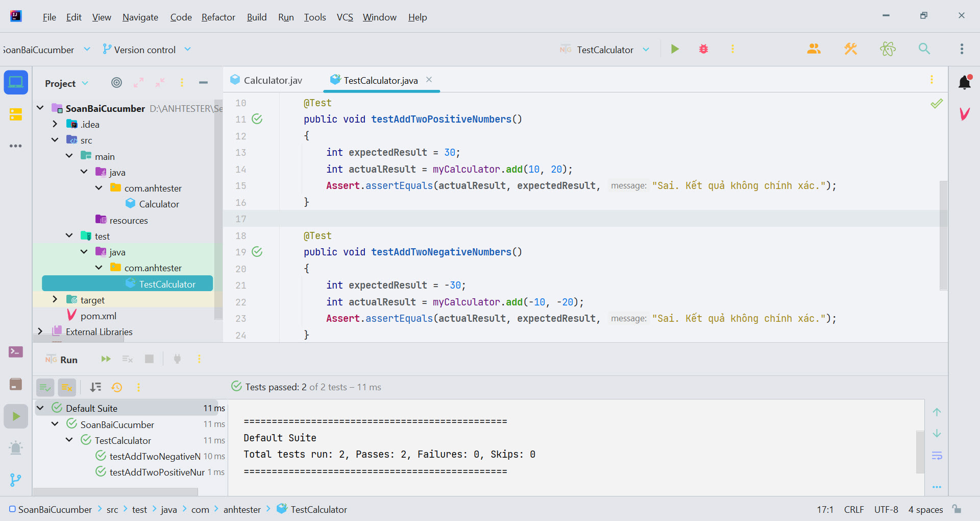Click UTF-8 encoding status
The height and width of the screenshot is (521, 980).
pos(886,510)
